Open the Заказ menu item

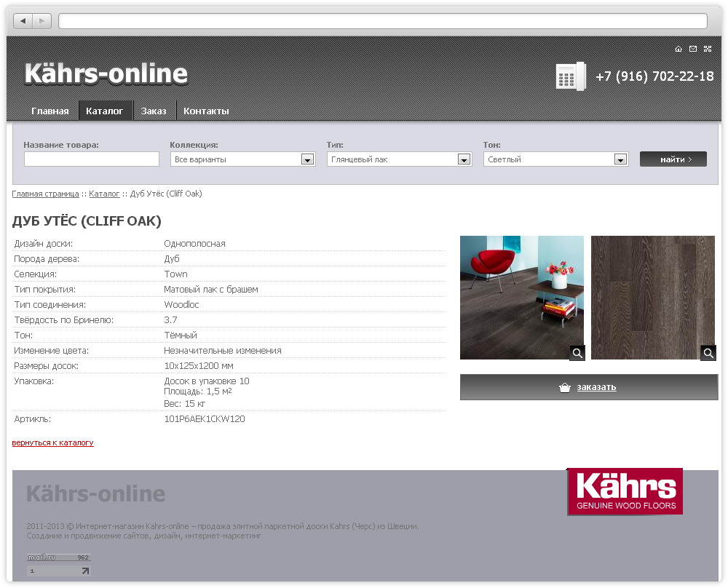click(154, 111)
